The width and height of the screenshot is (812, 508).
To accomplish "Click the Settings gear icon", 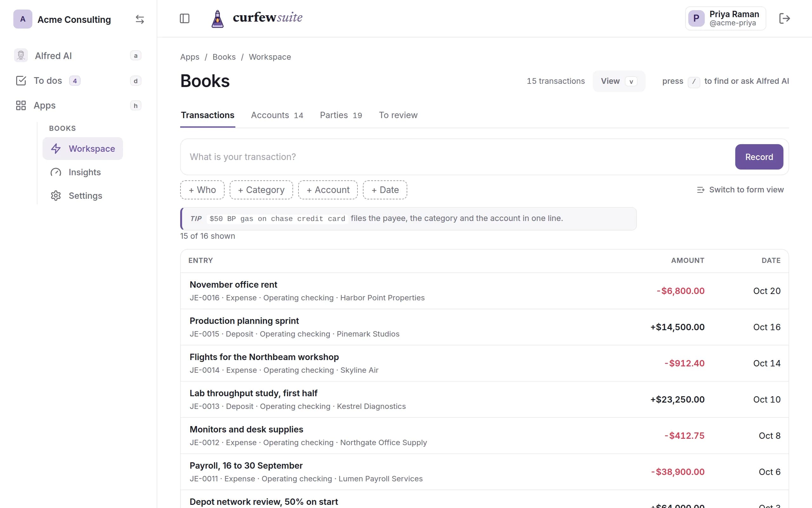I will coord(56,196).
